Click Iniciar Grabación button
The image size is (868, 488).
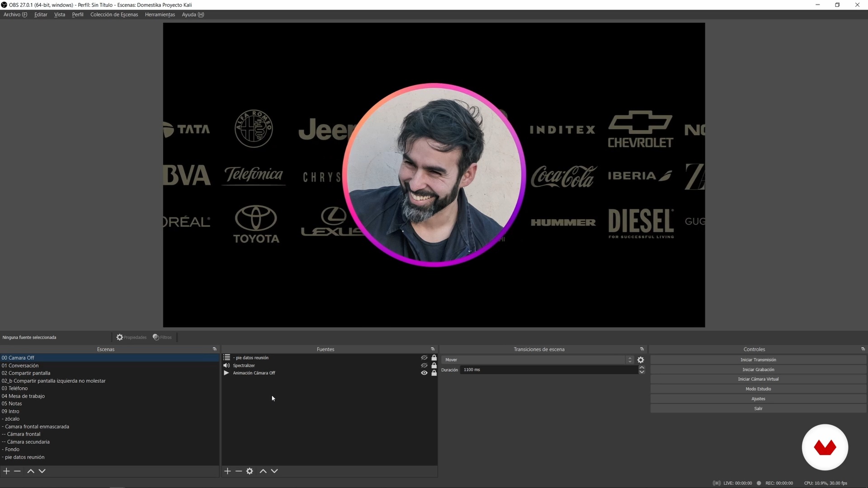(758, 370)
